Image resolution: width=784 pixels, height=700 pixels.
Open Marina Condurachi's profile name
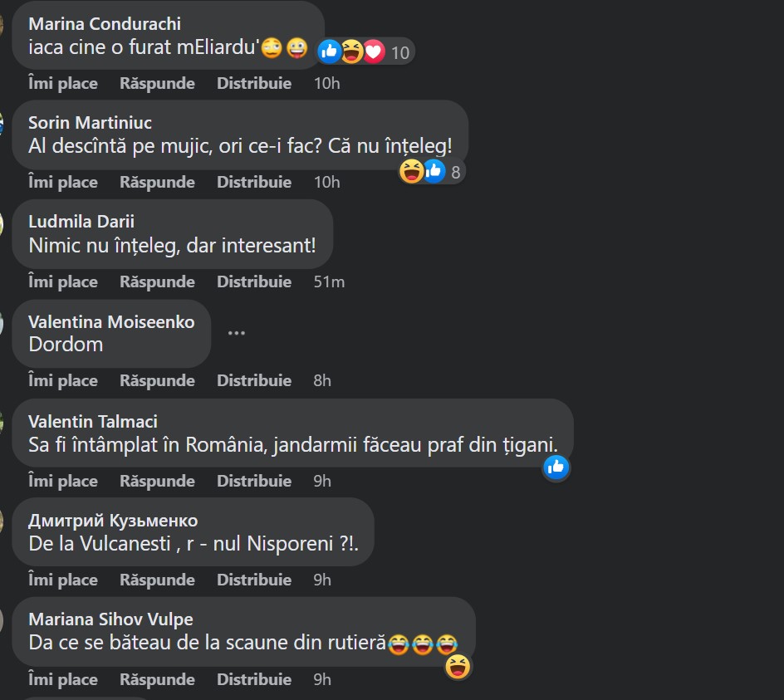105,23
